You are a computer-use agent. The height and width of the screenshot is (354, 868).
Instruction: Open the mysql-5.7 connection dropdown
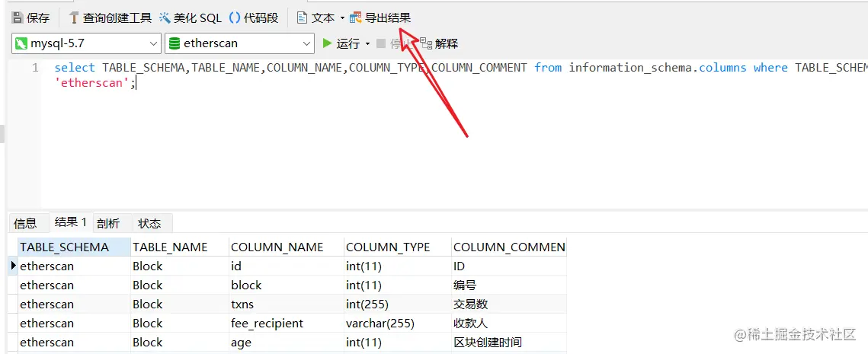(86, 43)
